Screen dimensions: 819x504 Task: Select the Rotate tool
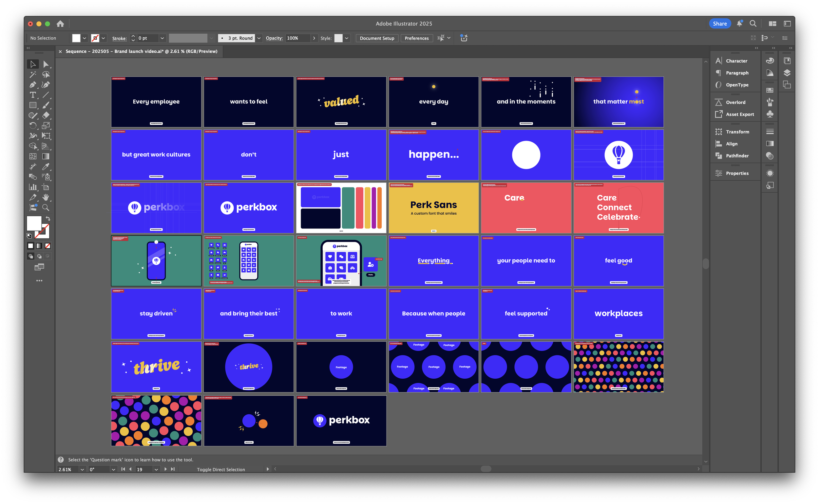click(x=33, y=126)
